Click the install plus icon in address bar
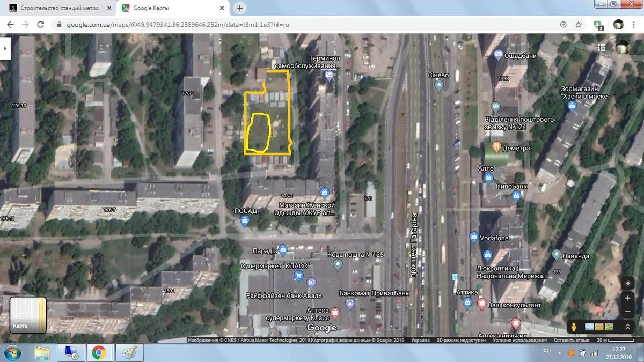644x362 pixels. tap(563, 25)
